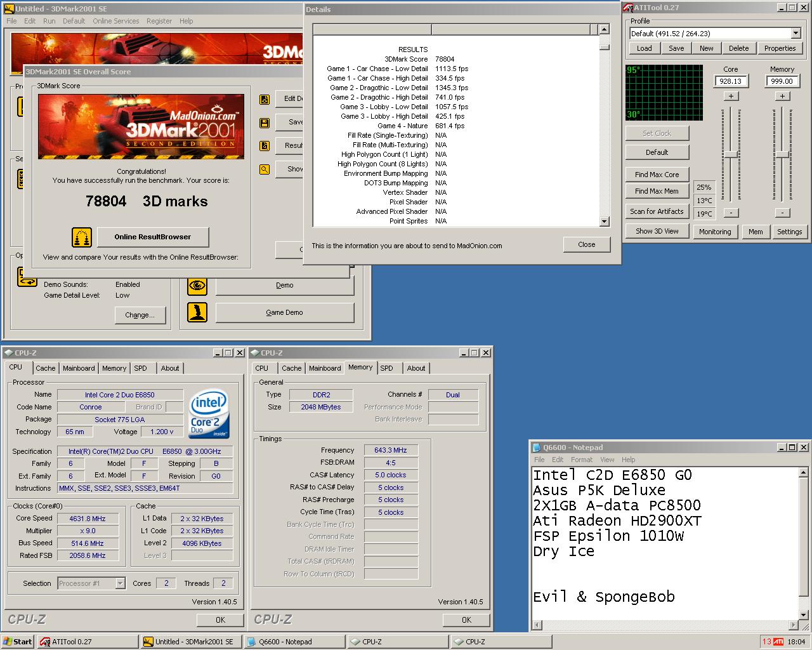Click the Notepad title bar icon
This screenshot has width=812, height=650.
537,448
